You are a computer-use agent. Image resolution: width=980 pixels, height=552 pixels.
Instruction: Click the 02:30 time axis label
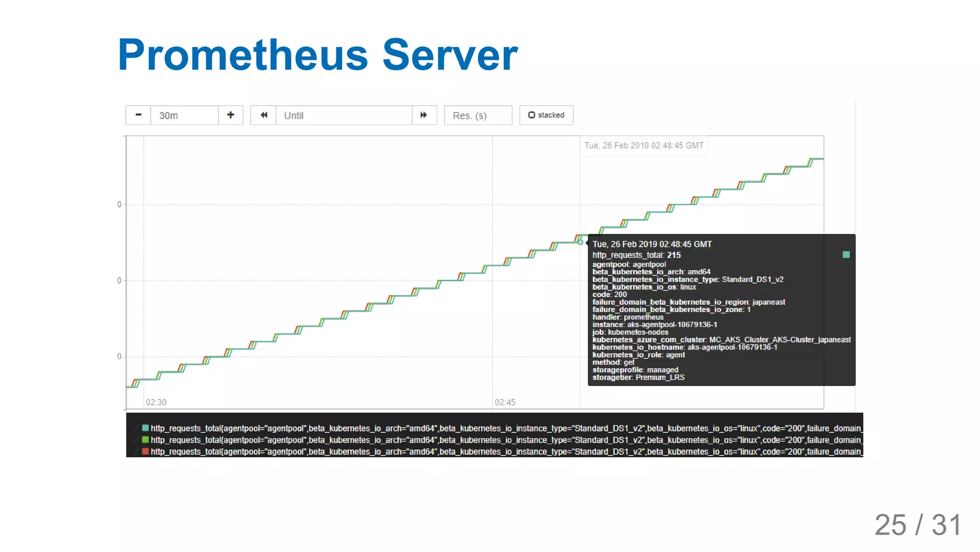(156, 402)
